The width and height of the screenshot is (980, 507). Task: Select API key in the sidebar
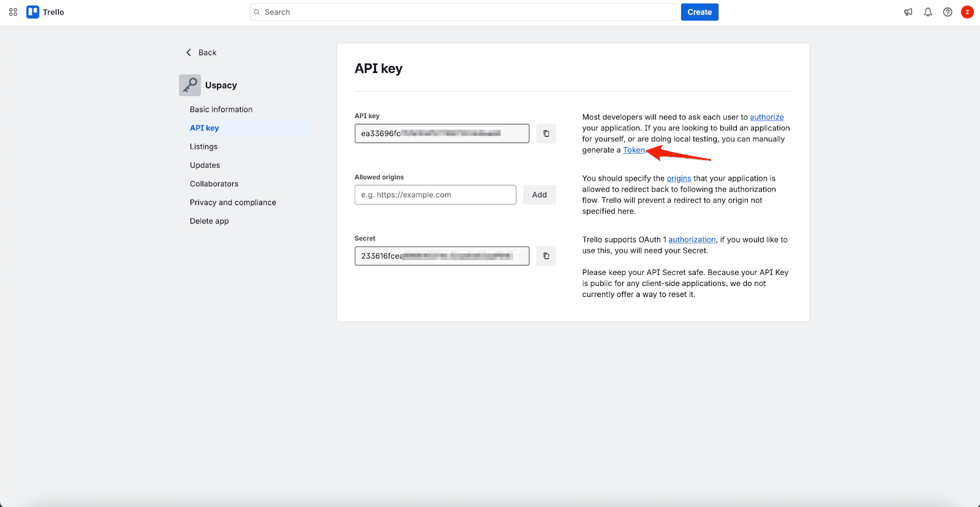click(x=205, y=128)
